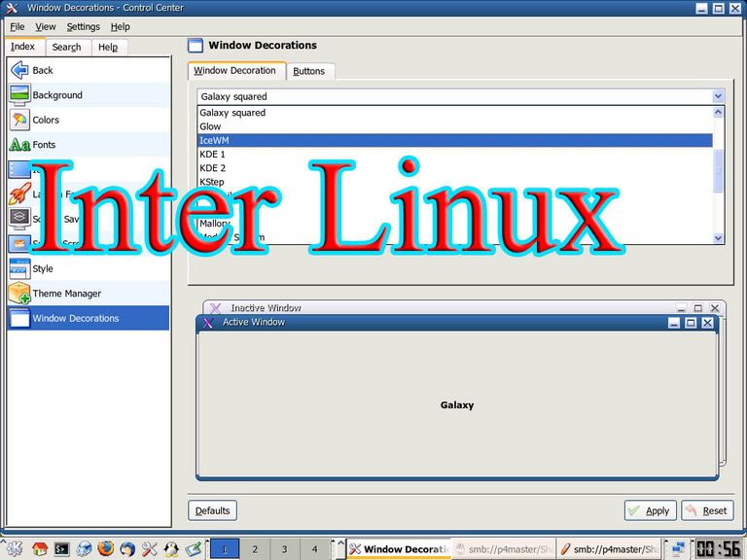Open the Help menu
Viewport: 747px width, 560px height.
click(120, 26)
